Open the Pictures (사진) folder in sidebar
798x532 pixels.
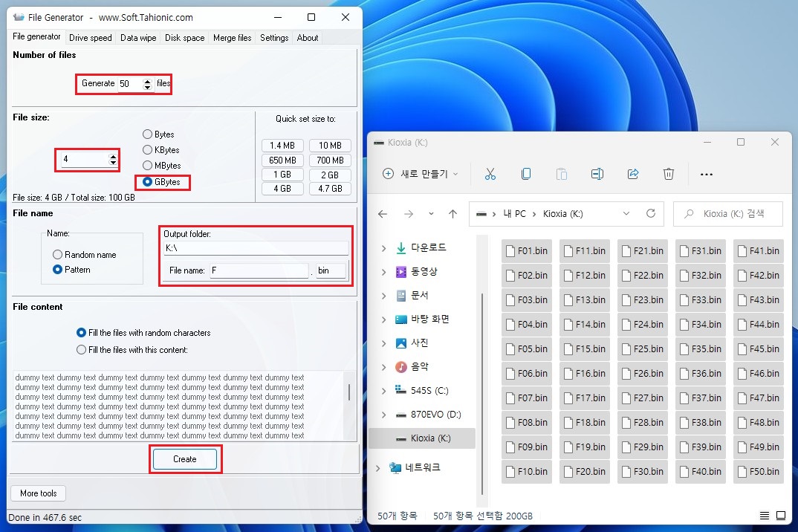coord(419,343)
